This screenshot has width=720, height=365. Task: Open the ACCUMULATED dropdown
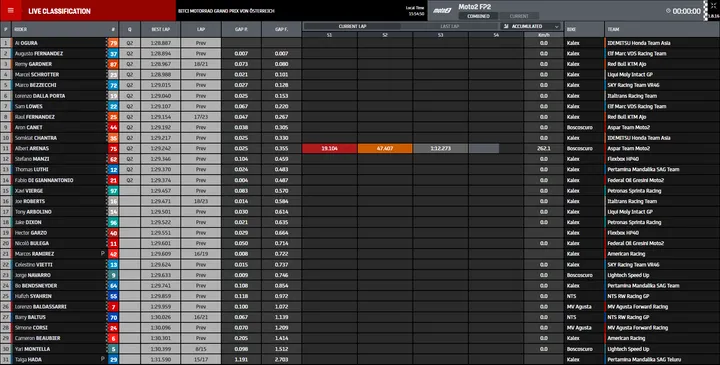[531, 26]
